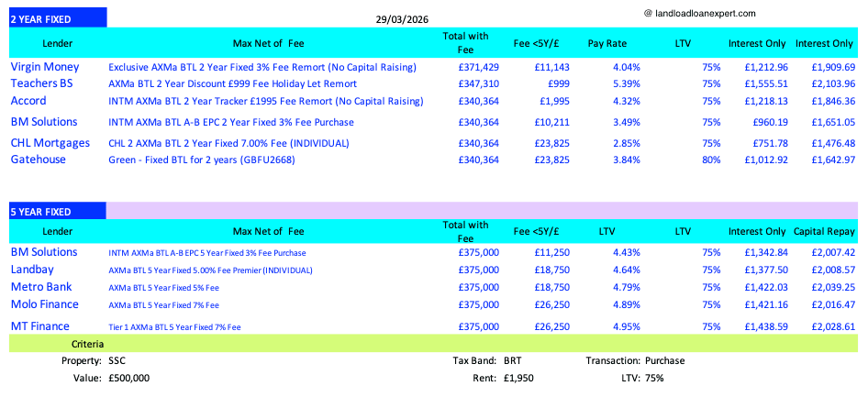Click the Gatehouse lender name
Viewport: 868px width, 397px height.
pos(39,160)
